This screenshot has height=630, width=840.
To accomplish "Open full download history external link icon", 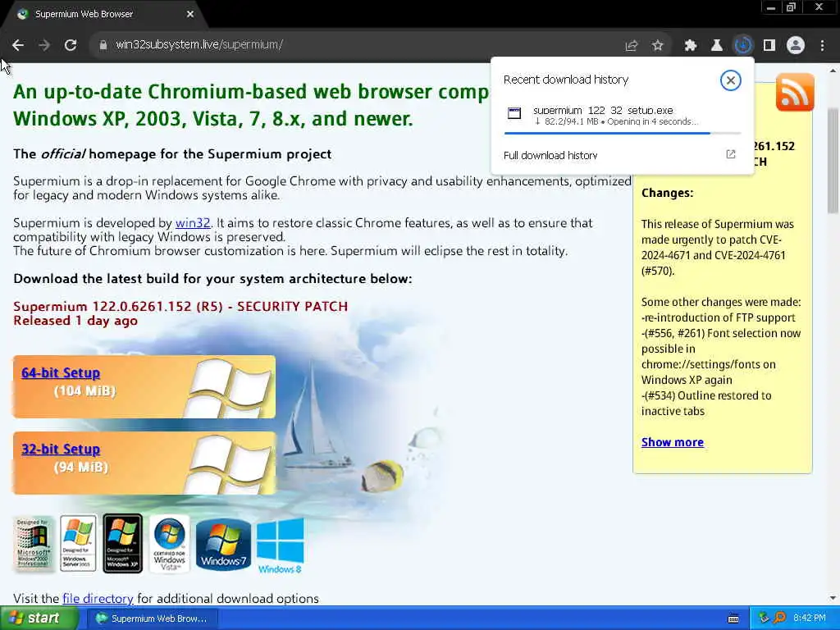I will pyautogui.click(x=731, y=154).
